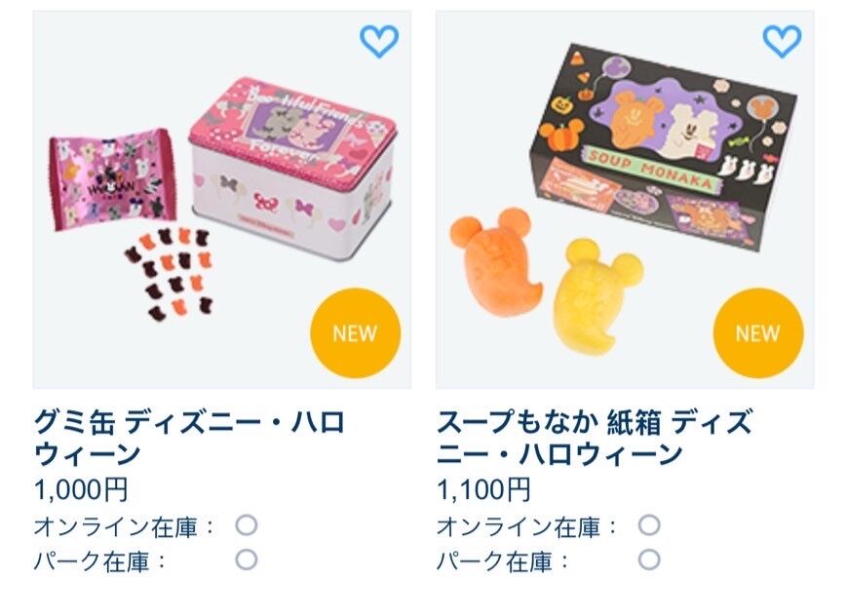Select online stock circle for スープもなか
Screen dimensions: 847x616
(649, 525)
